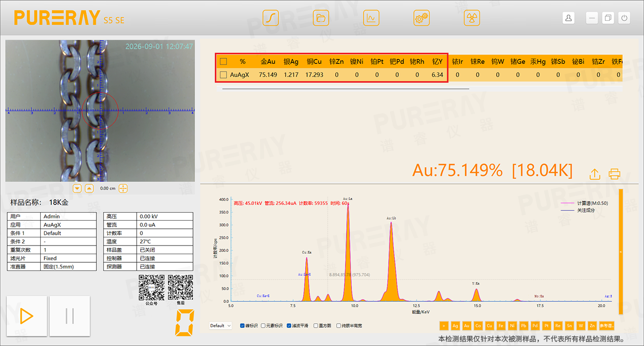This screenshot has height=346, width=644.
Task: Select the Cu element button below spectrum
Action: coord(490,326)
